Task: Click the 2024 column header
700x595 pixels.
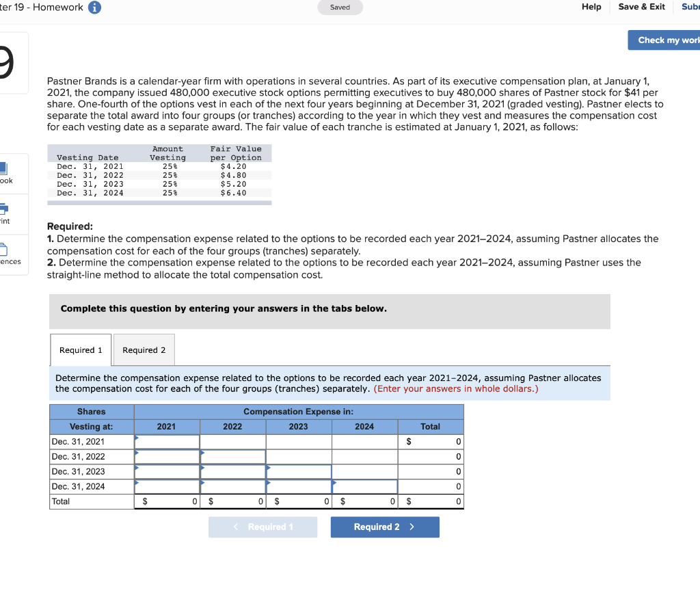Action: coord(365,427)
